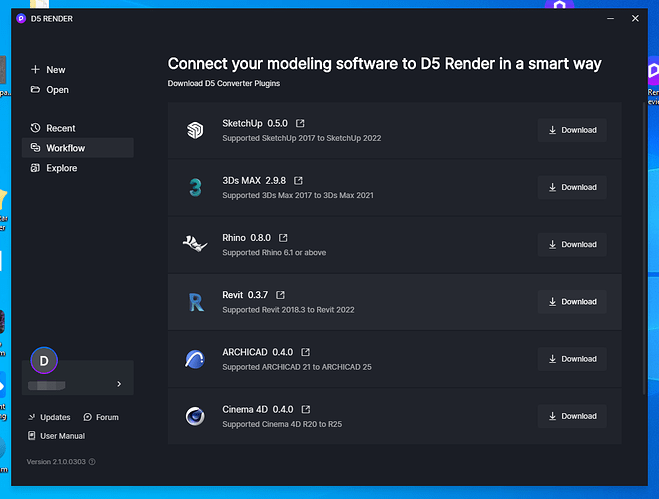
Task: Download the 3Ds MAX plugin
Action: (x=572, y=187)
